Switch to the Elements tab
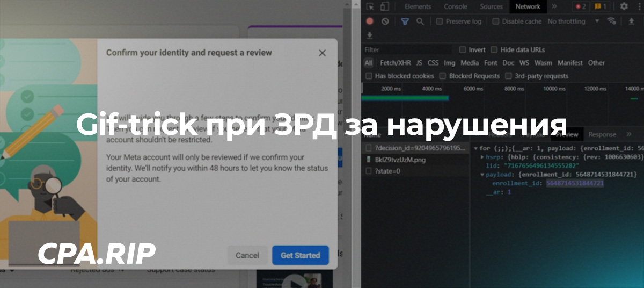The width and height of the screenshot is (644, 288). point(418,6)
